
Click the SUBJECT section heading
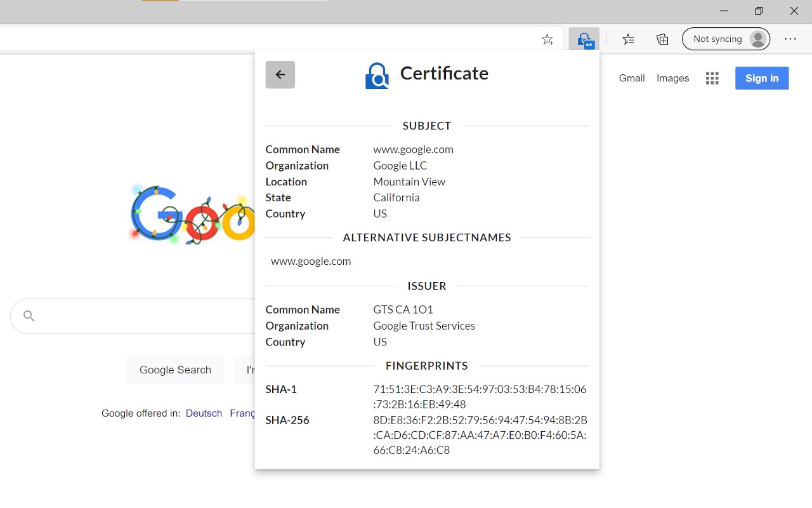[x=427, y=126]
